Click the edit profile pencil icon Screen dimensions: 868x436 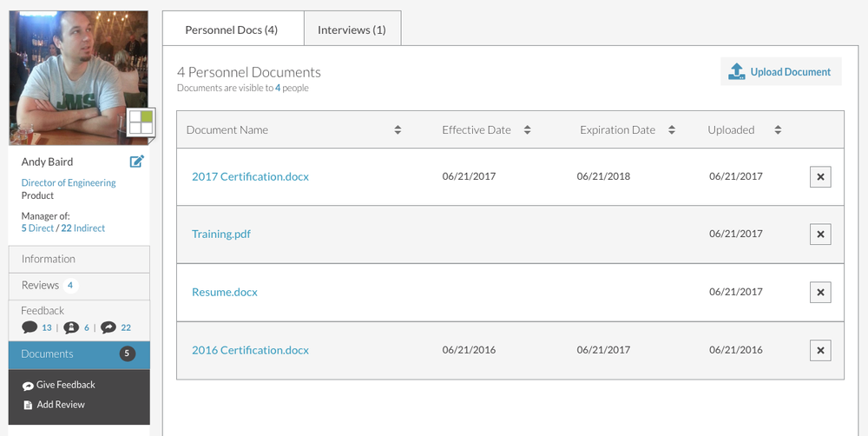(x=137, y=162)
